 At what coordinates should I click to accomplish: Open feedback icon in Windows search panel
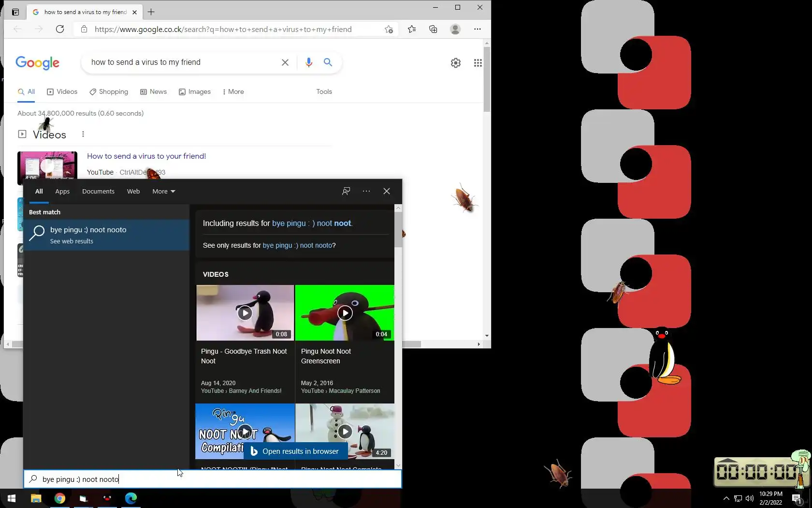click(346, 191)
